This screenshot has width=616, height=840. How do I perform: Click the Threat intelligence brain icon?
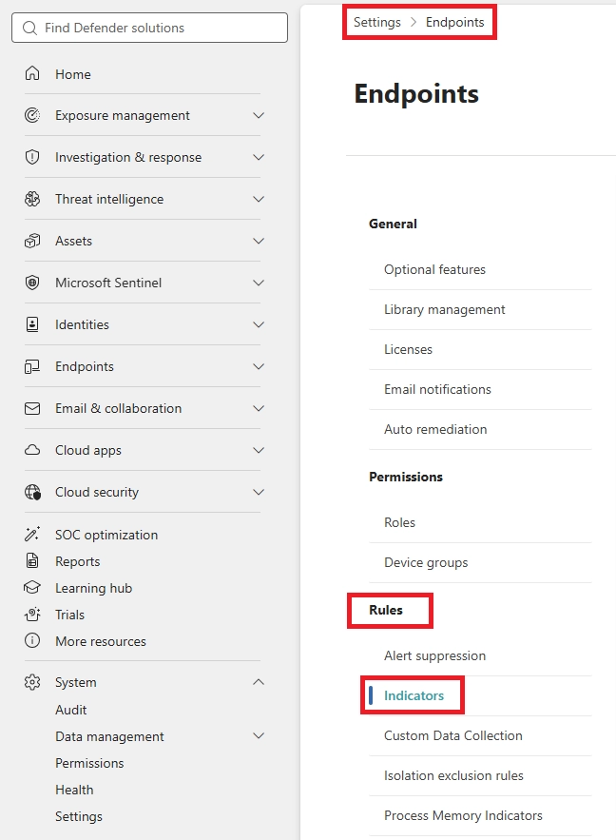pyautogui.click(x=32, y=199)
